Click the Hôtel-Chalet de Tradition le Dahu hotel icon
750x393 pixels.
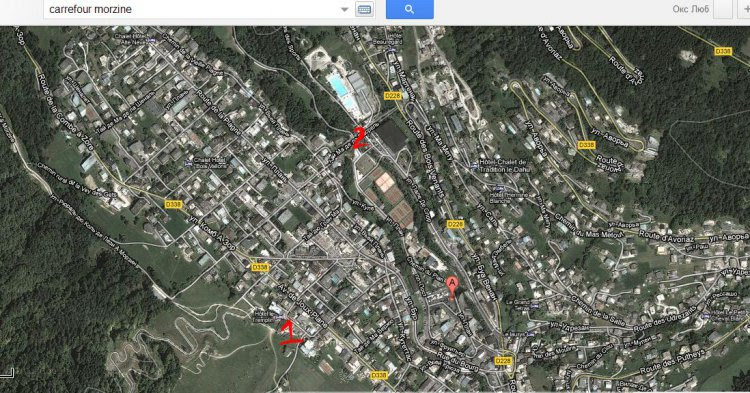(474, 165)
